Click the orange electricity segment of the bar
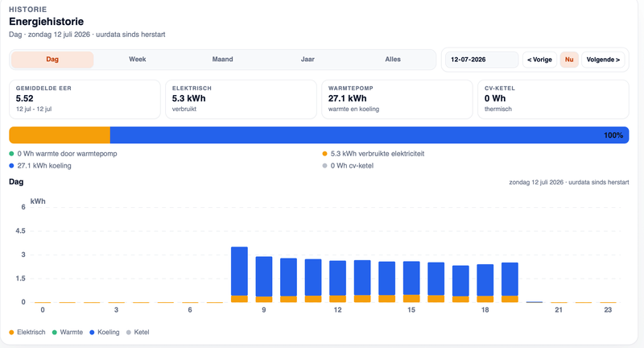Viewport: 644px width, 348px height. pyautogui.click(x=60, y=135)
